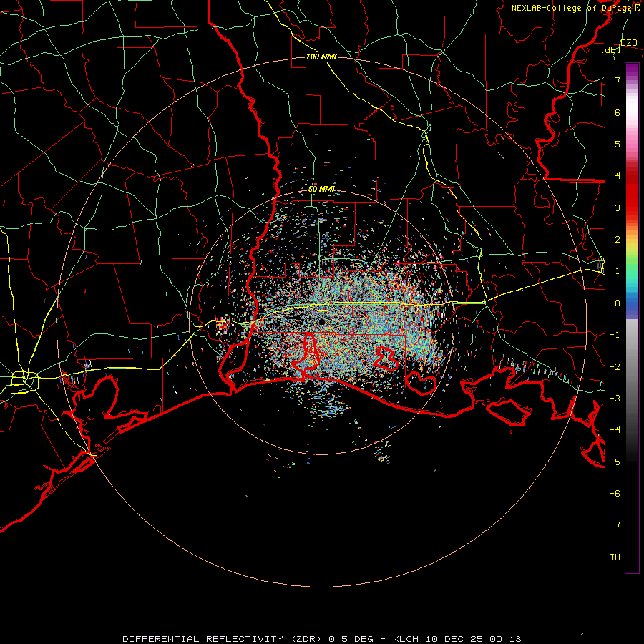Pick the red band of the color bar beside 3
Screen dimensions: 644x644
[632, 208]
